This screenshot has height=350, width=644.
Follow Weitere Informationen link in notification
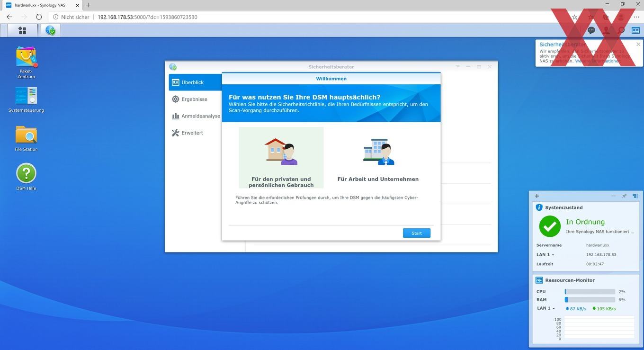[x=597, y=61]
